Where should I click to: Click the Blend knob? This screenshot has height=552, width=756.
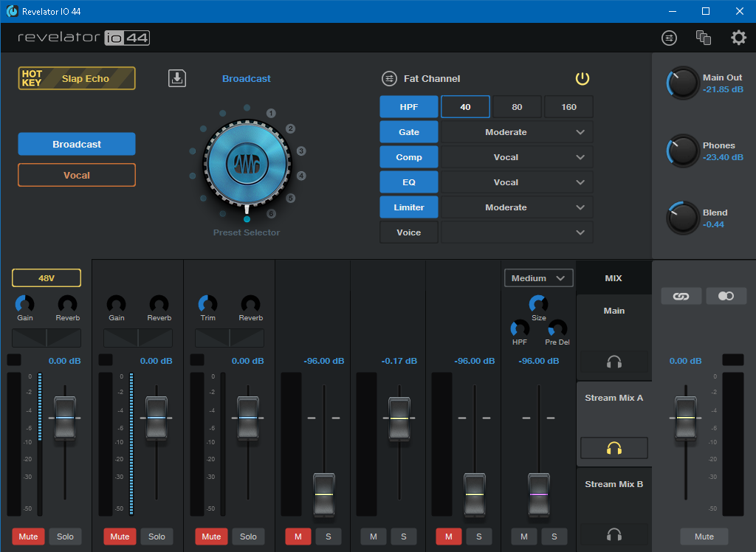683,218
